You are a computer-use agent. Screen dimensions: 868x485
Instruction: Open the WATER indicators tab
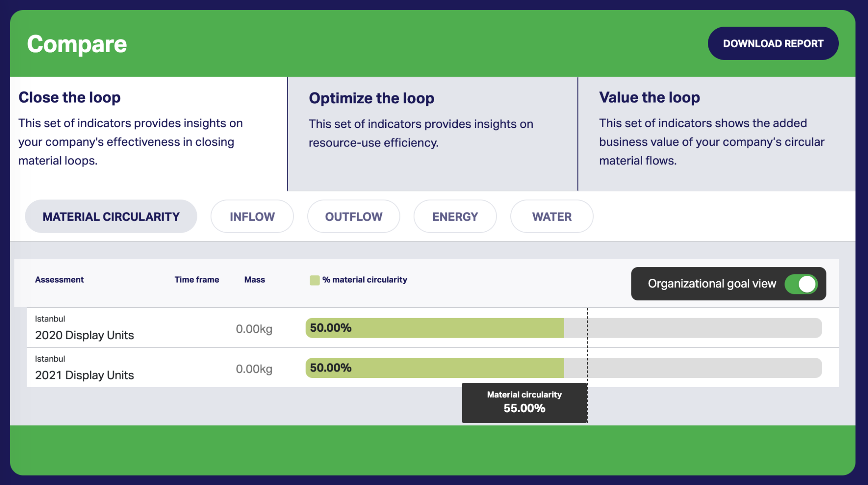[x=551, y=216]
